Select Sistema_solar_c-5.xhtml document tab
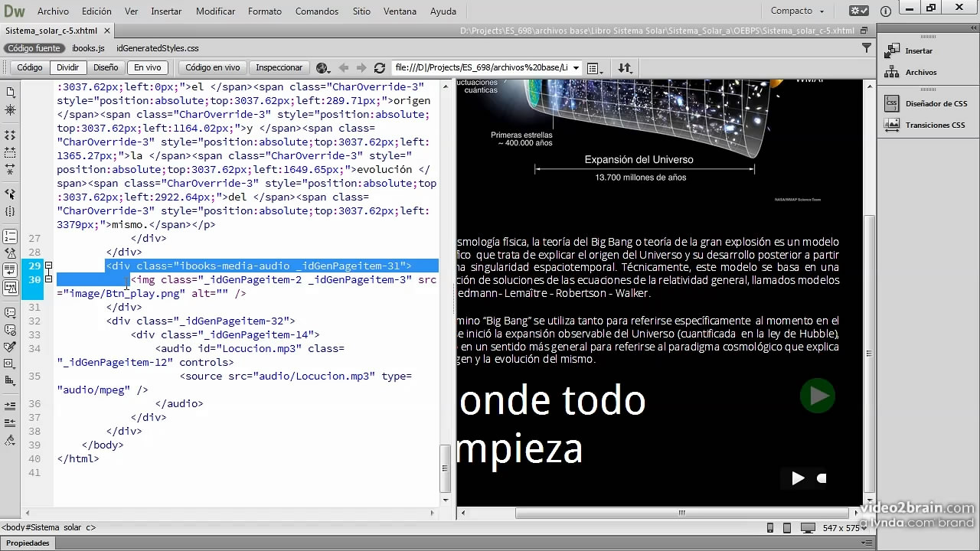 tap(51, 31)
